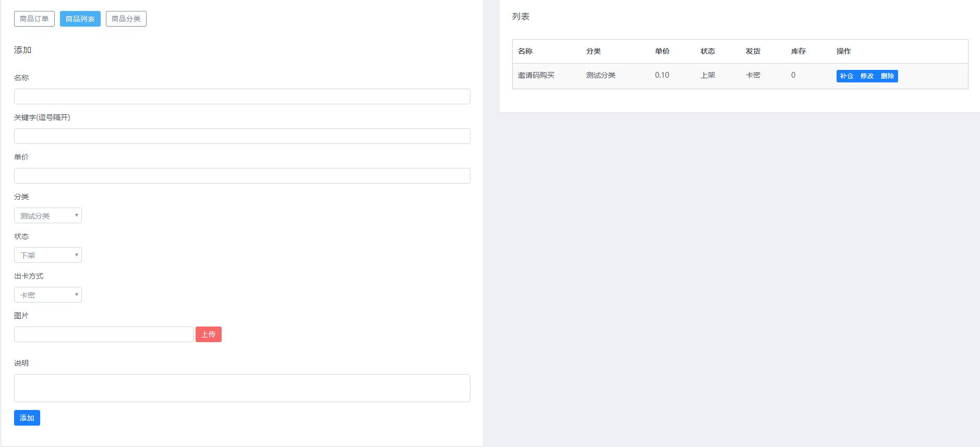Expand the 出卡方式 dropdown showing 卡密
Image resolution: width=980 pixels, height=447 pixels.
48,295
